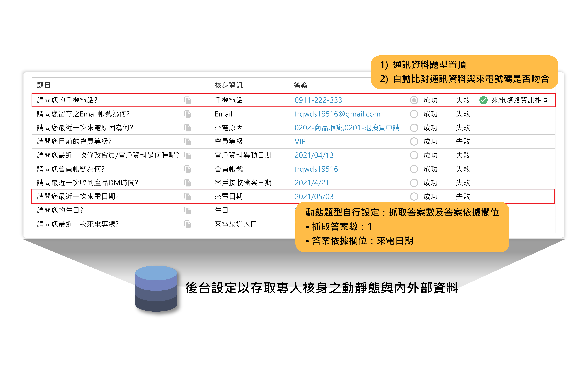Click copy icon for member level question

(187, 141)
